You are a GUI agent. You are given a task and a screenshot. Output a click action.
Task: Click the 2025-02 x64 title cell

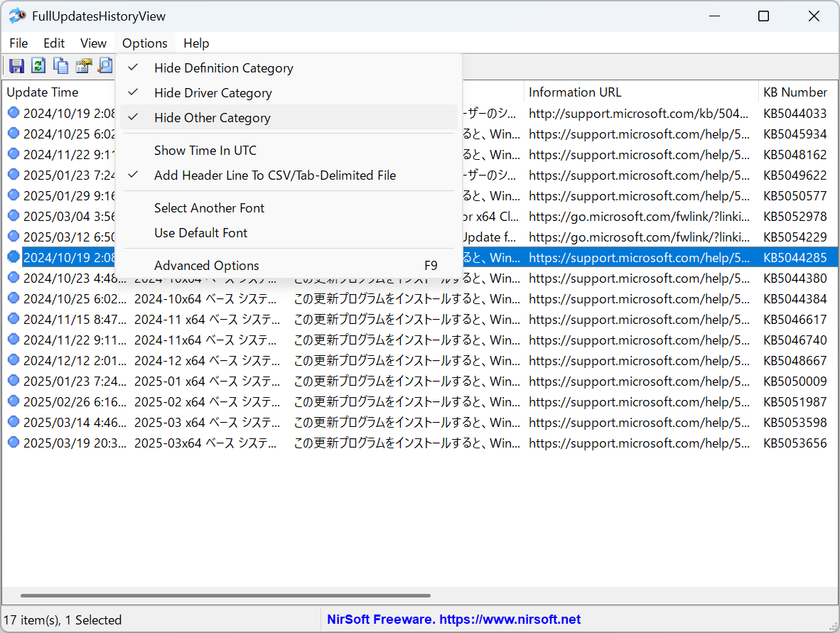[x=207, y=402]
